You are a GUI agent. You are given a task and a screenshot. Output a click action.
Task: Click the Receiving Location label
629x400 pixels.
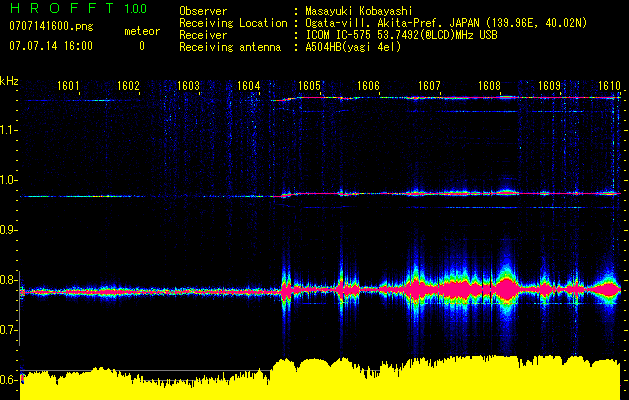(233, 23)
